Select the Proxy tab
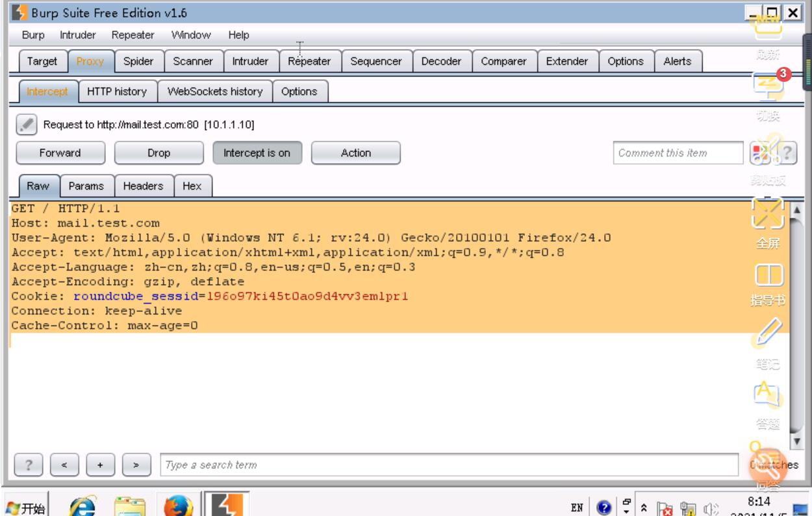 (90, 62)
